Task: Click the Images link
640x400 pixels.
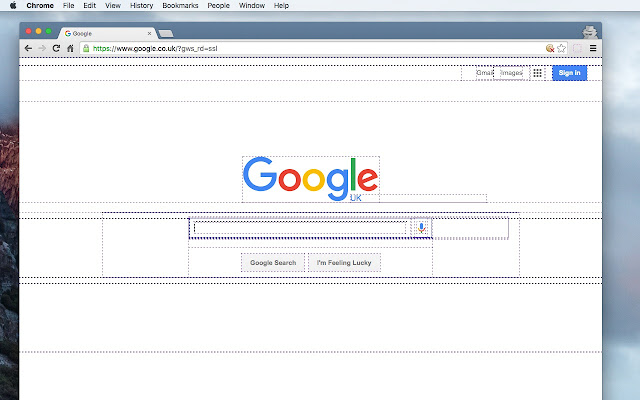Action: (511, 73)
